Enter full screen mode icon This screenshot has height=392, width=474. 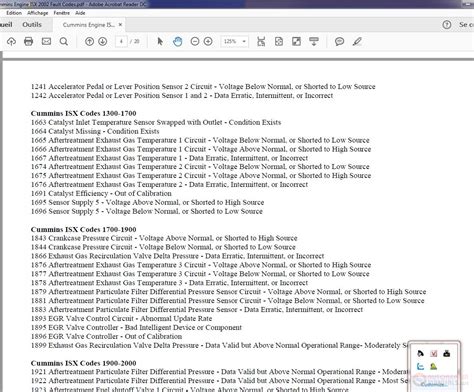(x=296, y=41)
